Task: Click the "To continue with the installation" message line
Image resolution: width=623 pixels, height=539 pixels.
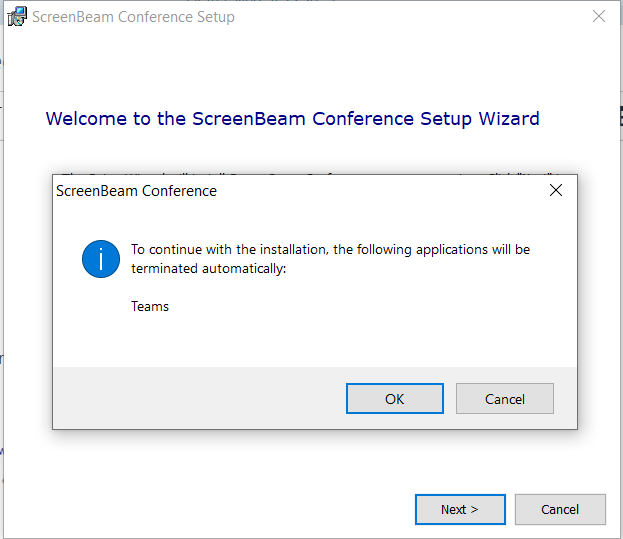Action: coord(330,249)
